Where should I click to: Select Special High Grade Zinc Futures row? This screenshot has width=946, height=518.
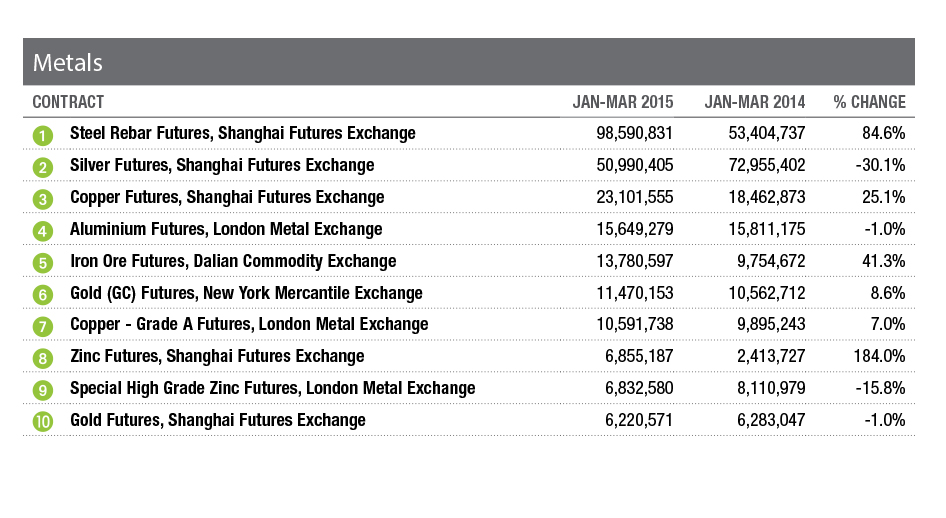[272, 388]
